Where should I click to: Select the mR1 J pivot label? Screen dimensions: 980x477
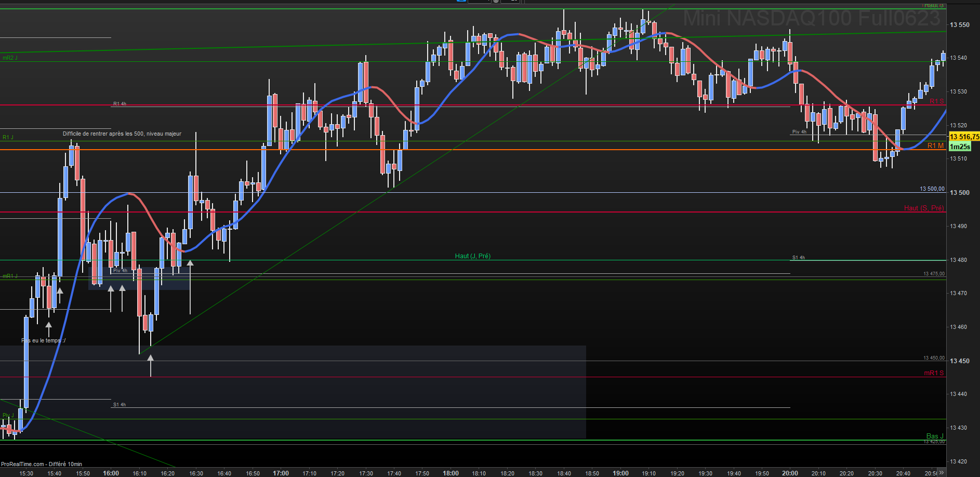pos(10,276)
